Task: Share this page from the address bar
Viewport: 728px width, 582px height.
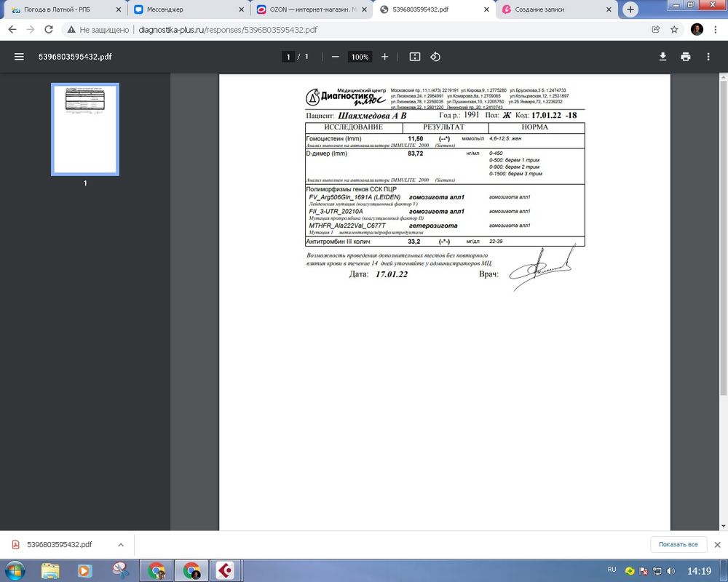Action: [656, 30]
